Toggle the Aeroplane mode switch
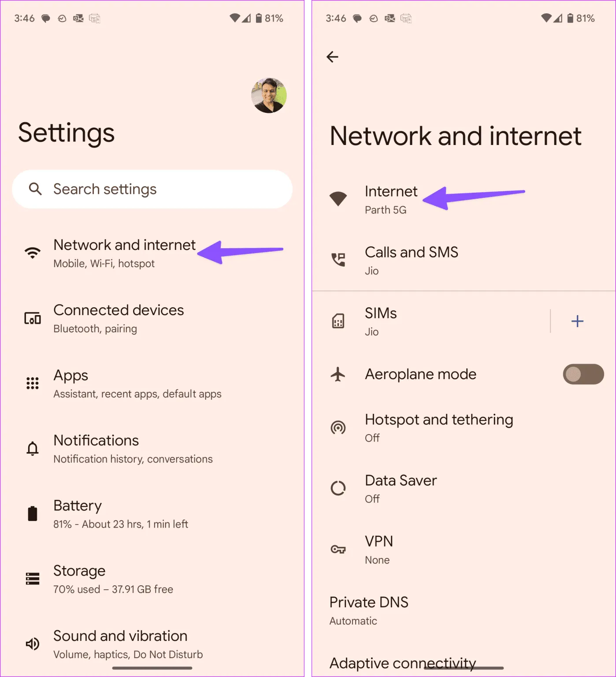 point(583,374)
